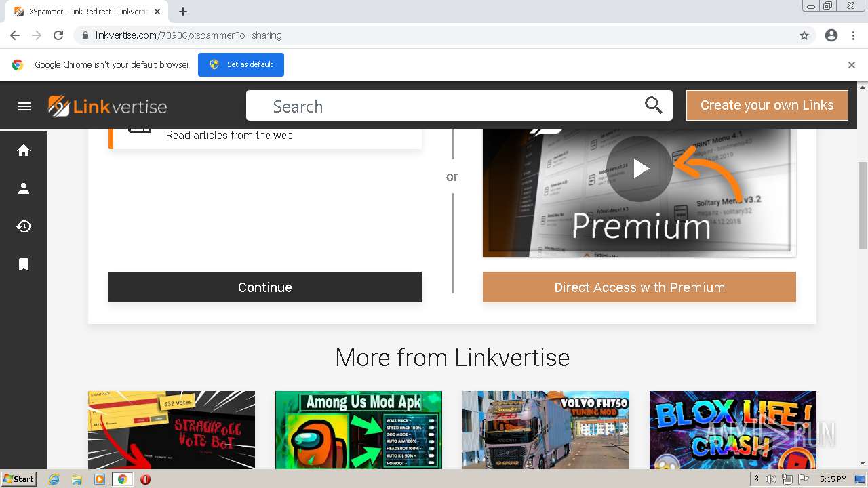Open Internet Explorer from taskbar
Image resolution: width=868 pixels, height=488 pixels.
[54, 479]
